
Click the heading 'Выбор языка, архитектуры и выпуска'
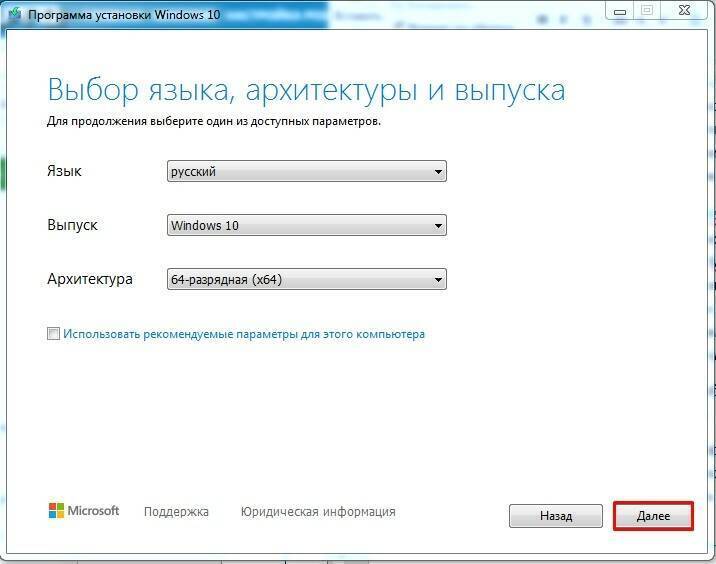[x=306, y=90]
